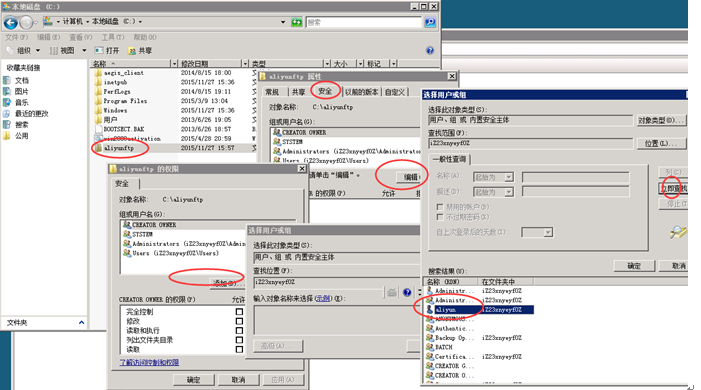Click 确定 in 选择用户或组 advanced dialog

point(634,266)
